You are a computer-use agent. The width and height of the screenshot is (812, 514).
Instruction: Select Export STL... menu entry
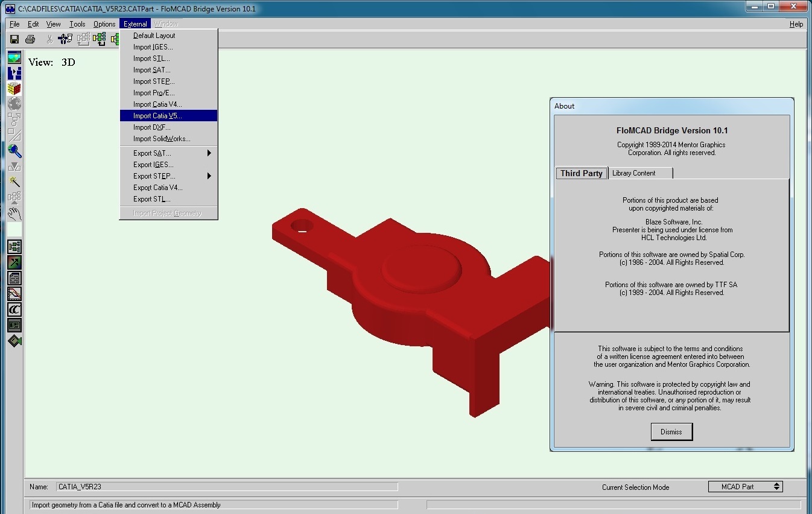pos(168,199)
